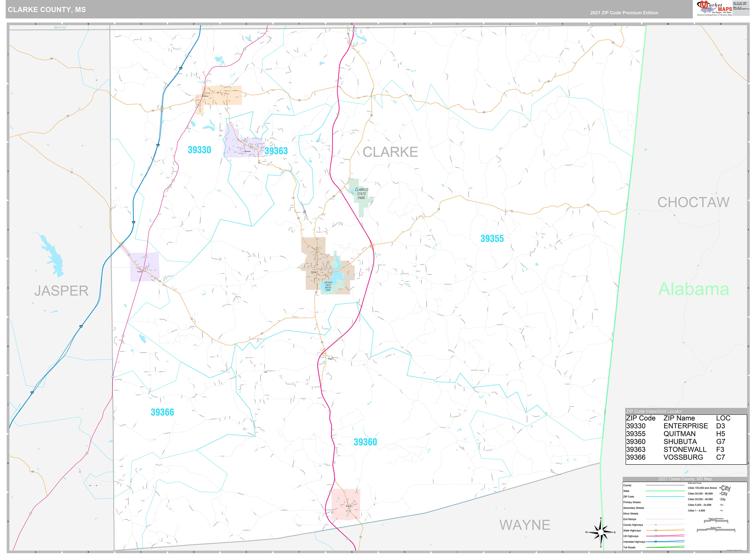
Task: Click the Scale in Miles bar
Action: tap(716, 529)
